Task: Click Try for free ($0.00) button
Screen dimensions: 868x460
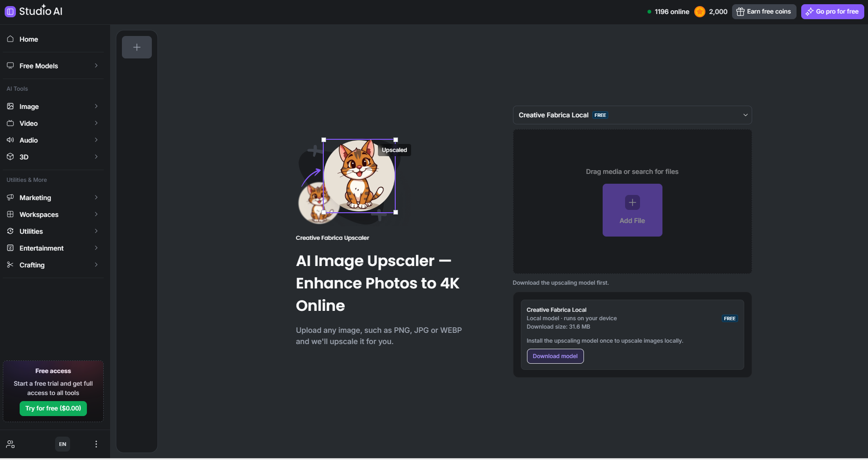Action: coord(53,408)
